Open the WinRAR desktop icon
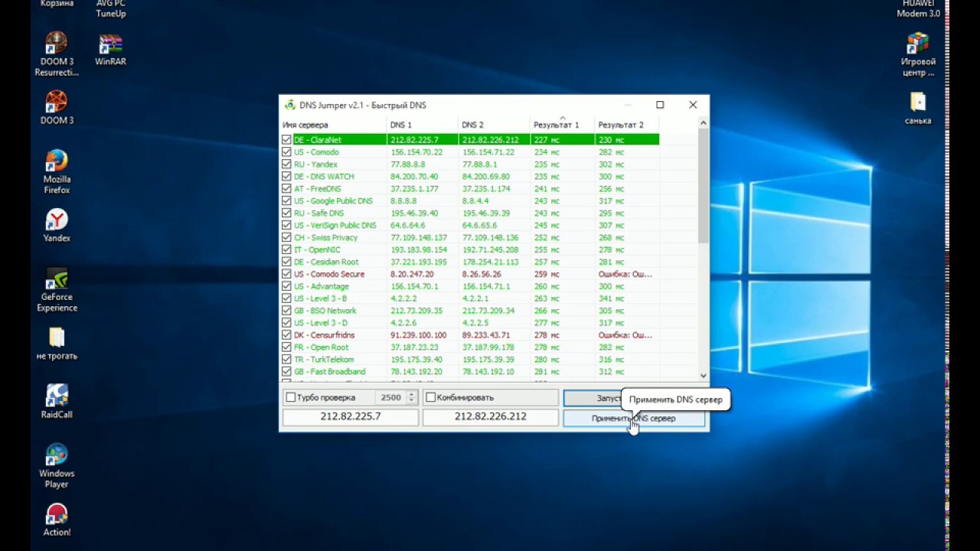The image size is (980, 551). tap(111, 48)
